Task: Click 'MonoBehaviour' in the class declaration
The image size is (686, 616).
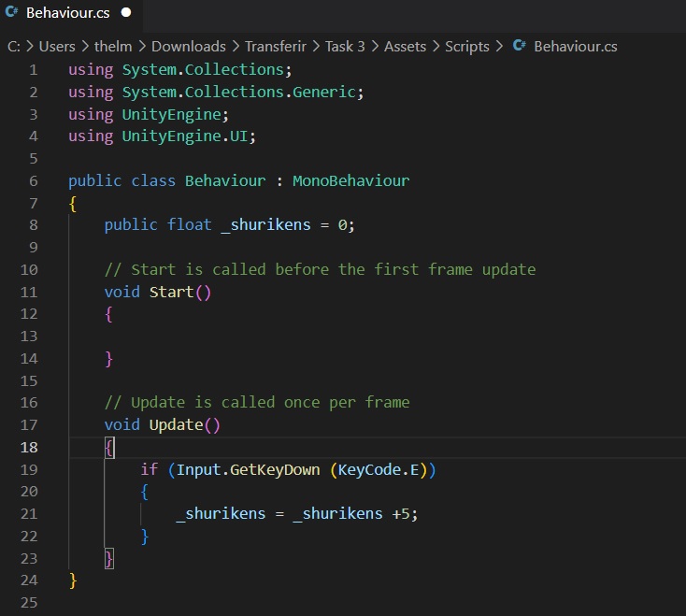Action: click(x=350, y=181)
